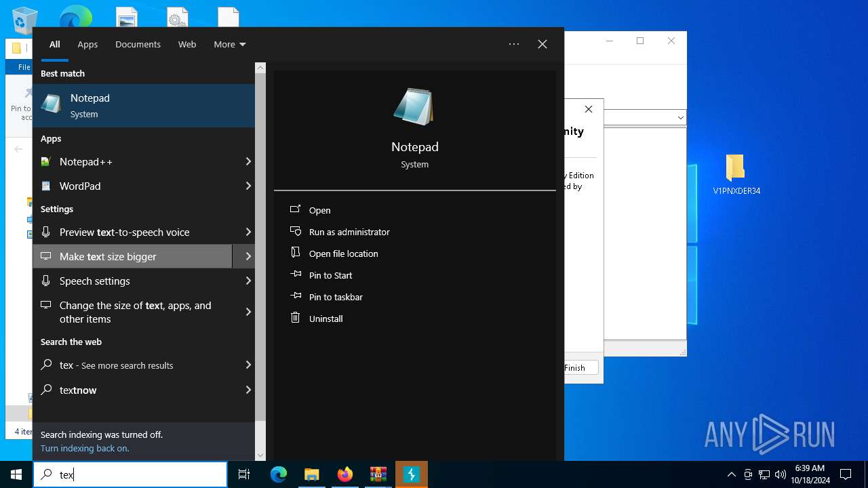Open search options ellipsis menu
Screen dimensions: 868x488
pyautogui.click(x=514, y=44)
